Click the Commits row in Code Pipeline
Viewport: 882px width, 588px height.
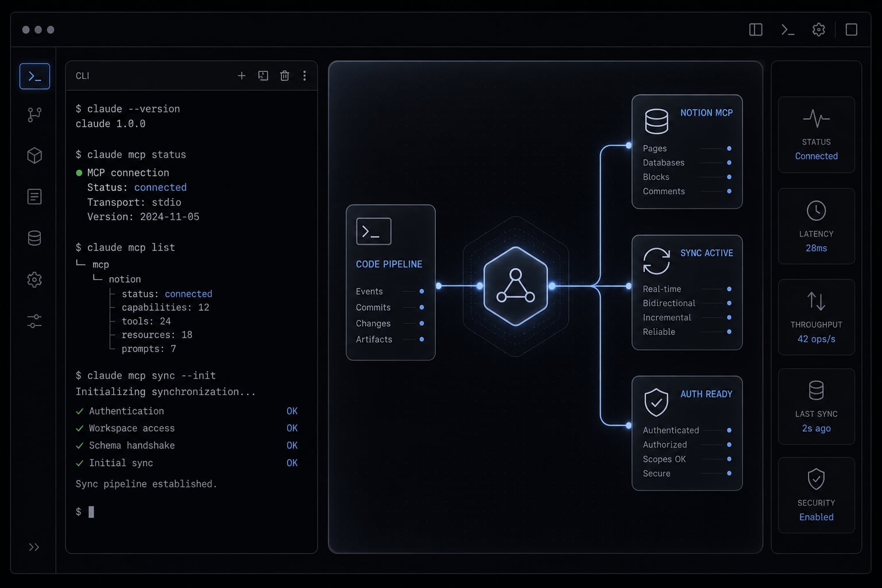390,308
